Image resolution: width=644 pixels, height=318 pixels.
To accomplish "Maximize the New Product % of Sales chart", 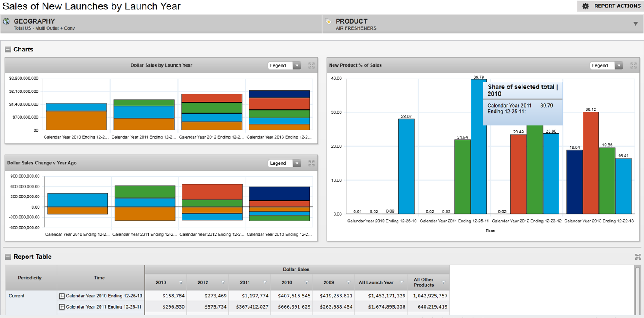I will point(633,66).
